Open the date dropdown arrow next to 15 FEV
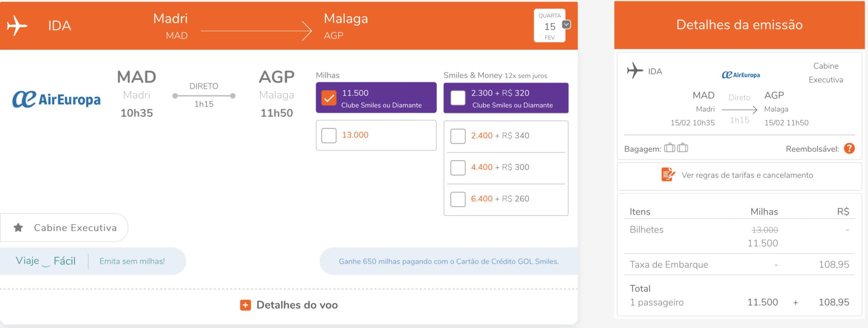Viewport: 868px width, 328px height. pos(566,24)
